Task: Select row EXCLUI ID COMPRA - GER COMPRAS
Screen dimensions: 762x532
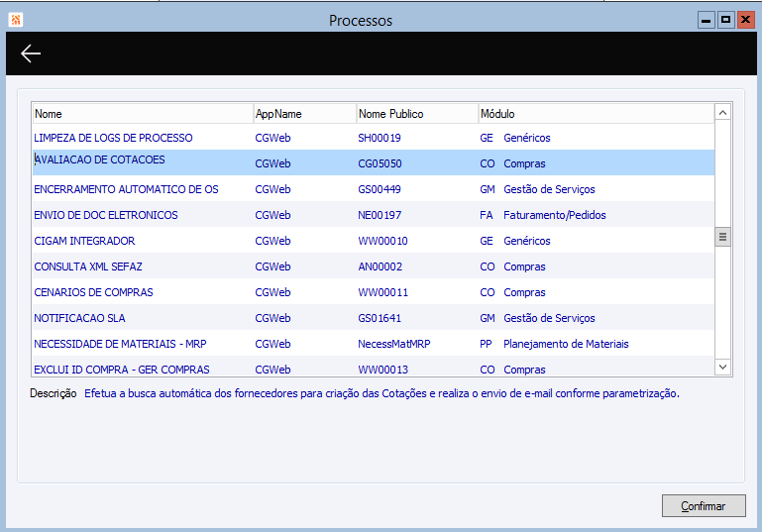Action: click(374, 367)
